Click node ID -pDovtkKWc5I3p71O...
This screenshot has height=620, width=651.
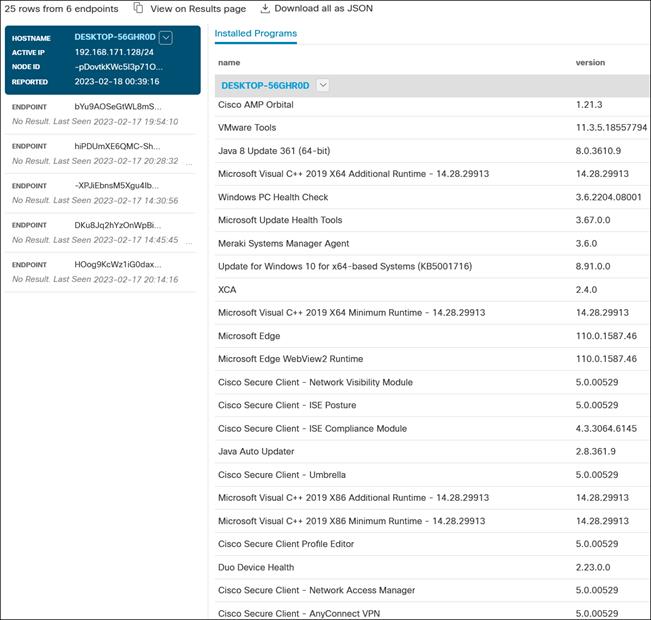pos(119,67)
